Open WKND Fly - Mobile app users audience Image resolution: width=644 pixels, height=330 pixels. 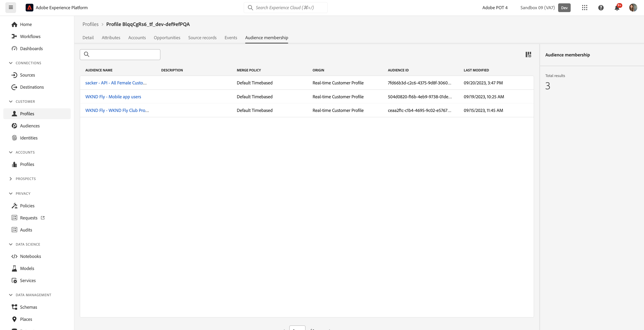113,97
